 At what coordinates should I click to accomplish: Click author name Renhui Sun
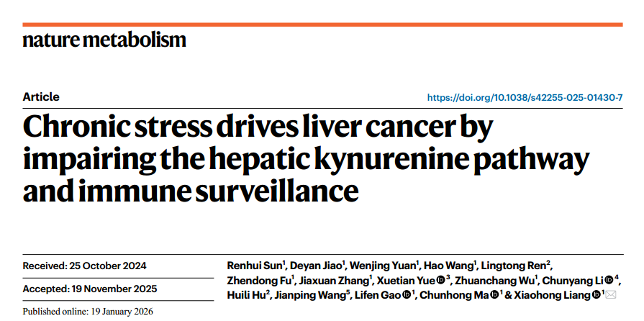coord(245,266)
